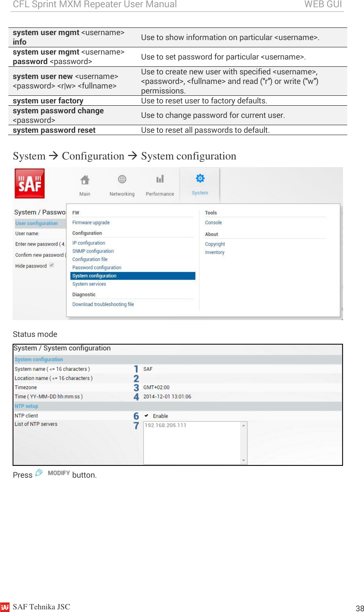This screenshot has height=612, width=364.
Task: Click 'system password reset' command text
Action: tap(54, 130)
